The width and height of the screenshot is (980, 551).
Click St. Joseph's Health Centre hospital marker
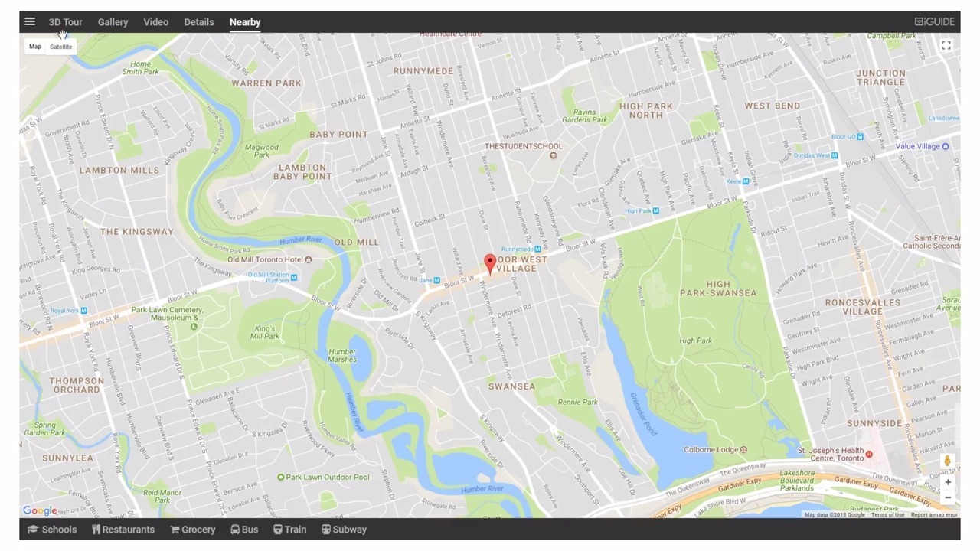(868, 455)
